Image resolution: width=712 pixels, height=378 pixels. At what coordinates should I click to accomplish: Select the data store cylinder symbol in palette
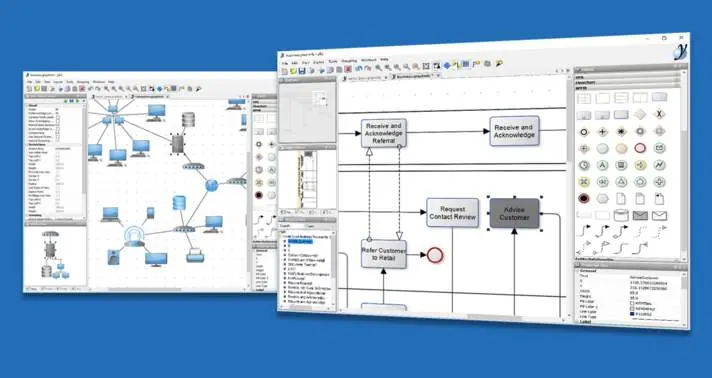(x=621, y=215)
